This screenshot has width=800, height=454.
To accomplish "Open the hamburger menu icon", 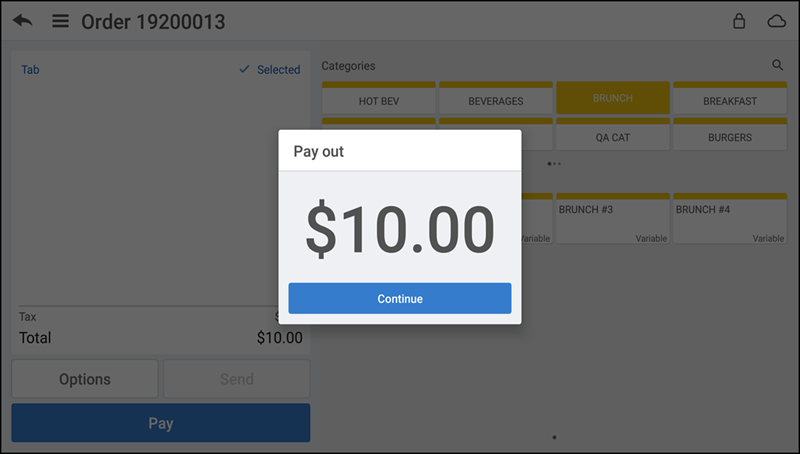I will pyautogui.click(x=60, y=21).
